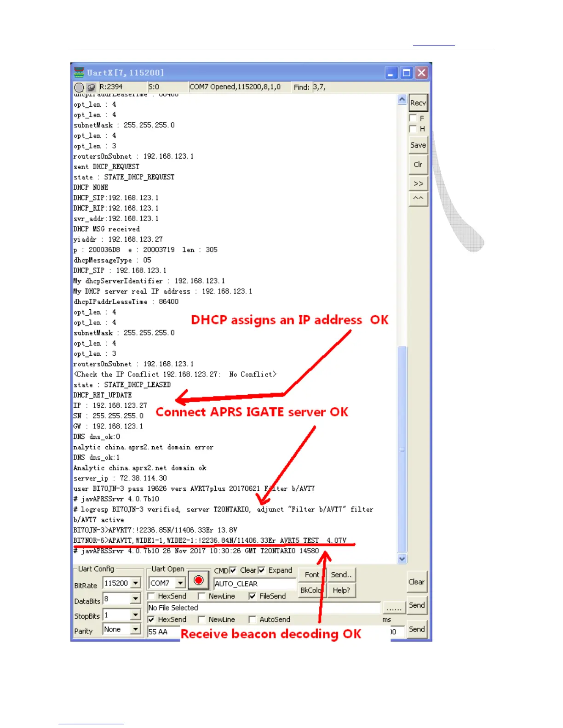Click the Save button
Image resolution: width=563 pixels, height=728 pixels.
point(418,145)
